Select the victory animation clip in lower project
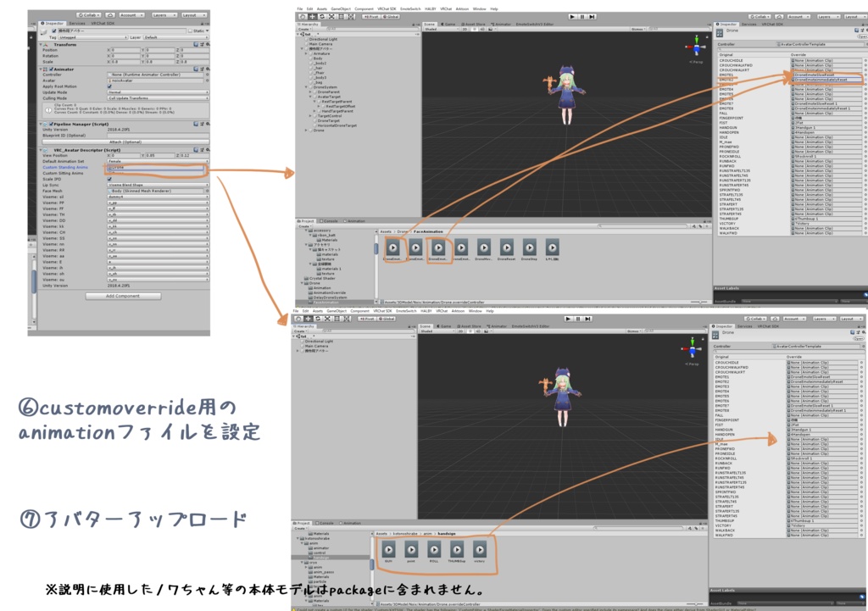This screenshot has height=611, width=868. pyautogui.click(x=480, y=552)
